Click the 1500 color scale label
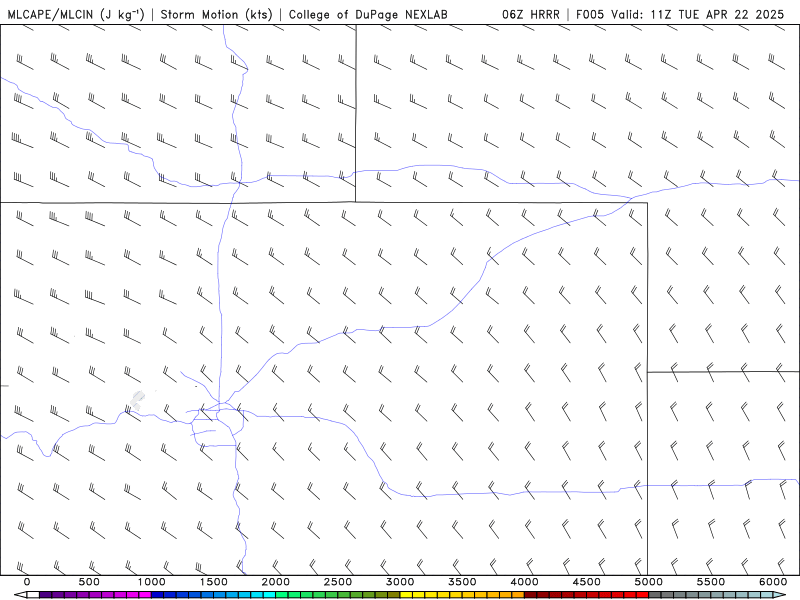800x600 pixels. (x=213, y=582)
